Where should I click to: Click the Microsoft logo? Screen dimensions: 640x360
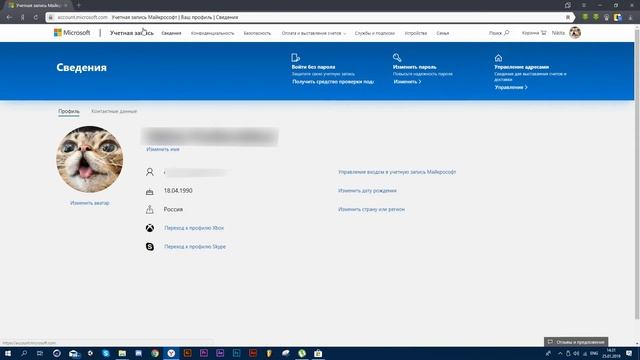[72, 33]
